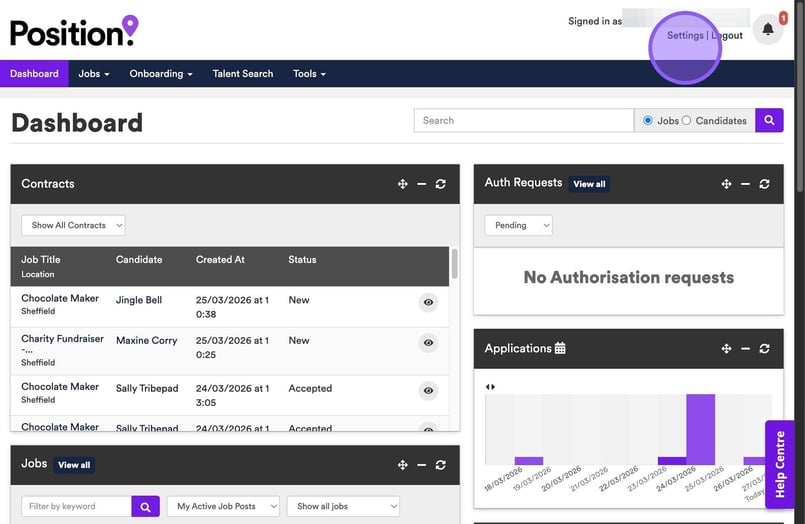Open calendar icon next to Applications

[x=560, y=348]
